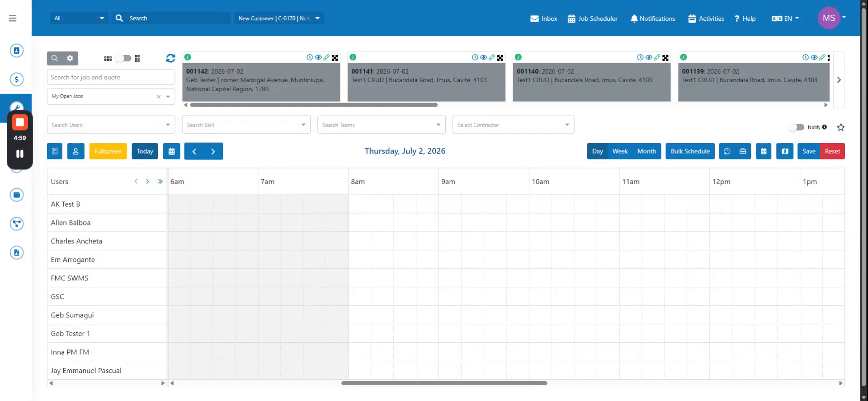Viewport: 868px width, 401px height.
Task: Click the Fullscreen button
Action: coord(108,151)
